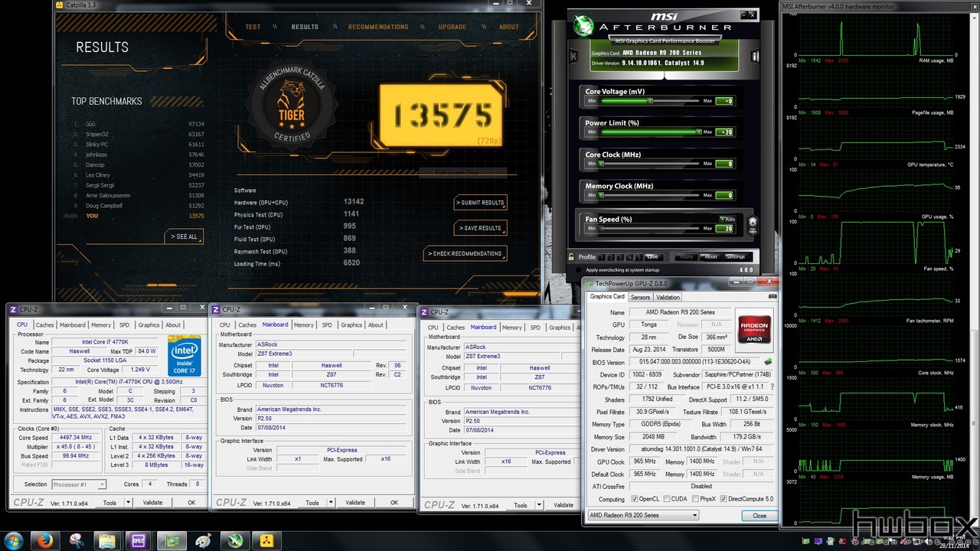This screenshot has height=551, width=980.
Task: Click Close button in GPU-Z
Action: 759,516
